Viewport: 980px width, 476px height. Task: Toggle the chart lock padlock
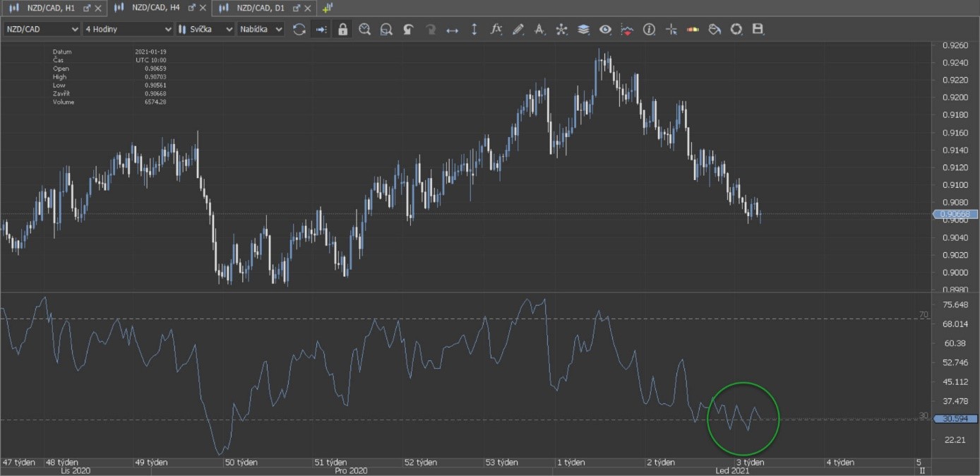point(342,30)
